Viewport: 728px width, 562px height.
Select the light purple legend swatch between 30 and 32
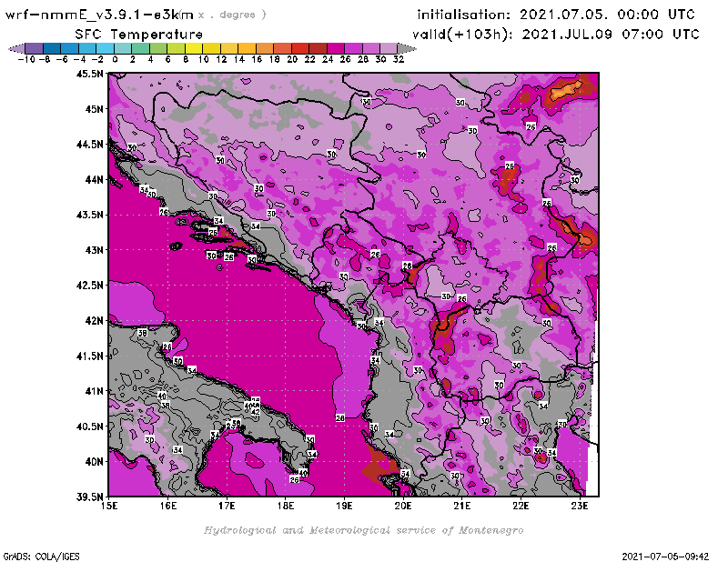click(x=389, y=48)
